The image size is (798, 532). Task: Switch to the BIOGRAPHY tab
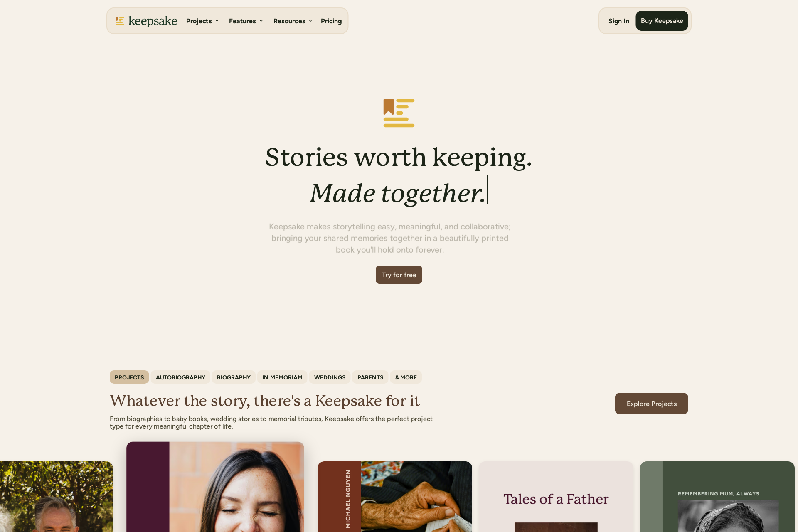coord(234,377)
